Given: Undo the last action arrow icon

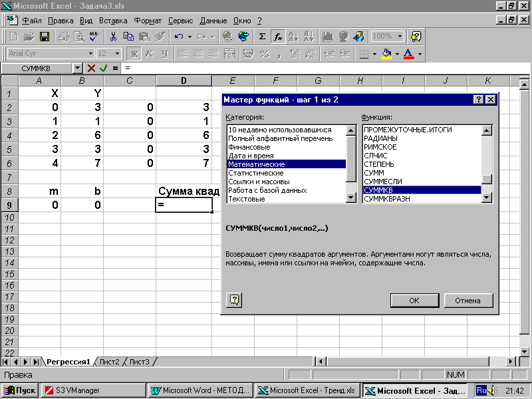Looking at the screenshot, I should [179, 37].
